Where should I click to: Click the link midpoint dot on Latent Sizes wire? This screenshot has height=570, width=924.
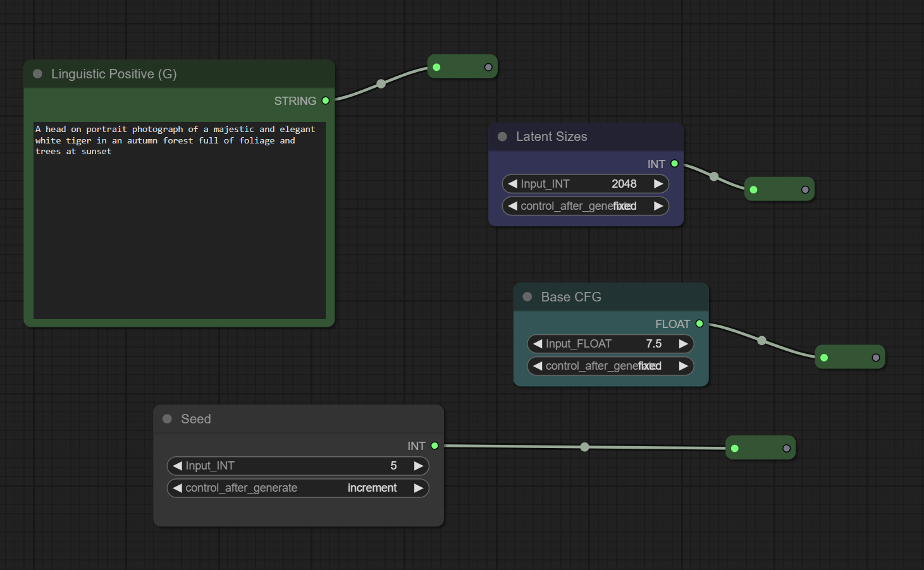[714, 176]
